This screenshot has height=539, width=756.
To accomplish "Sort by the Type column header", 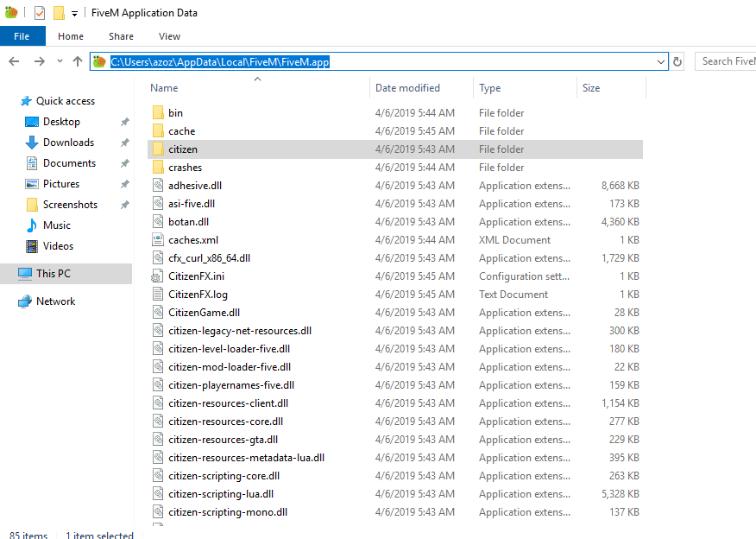I will (490, 88).
